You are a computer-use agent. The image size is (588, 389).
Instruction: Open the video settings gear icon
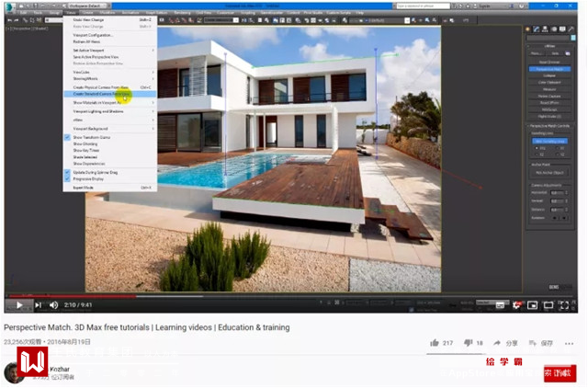point(517,305)
